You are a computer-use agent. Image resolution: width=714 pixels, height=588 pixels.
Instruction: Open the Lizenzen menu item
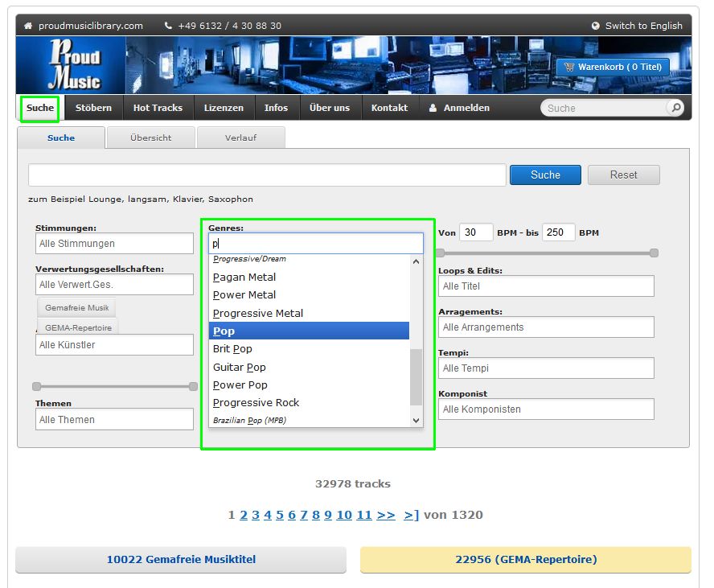pos(224,108)
